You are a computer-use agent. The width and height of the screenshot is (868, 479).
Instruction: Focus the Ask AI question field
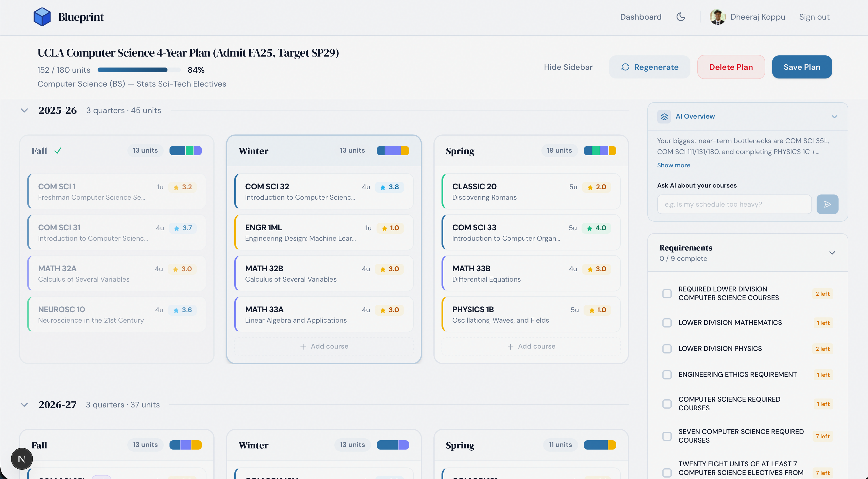[734, 204]
